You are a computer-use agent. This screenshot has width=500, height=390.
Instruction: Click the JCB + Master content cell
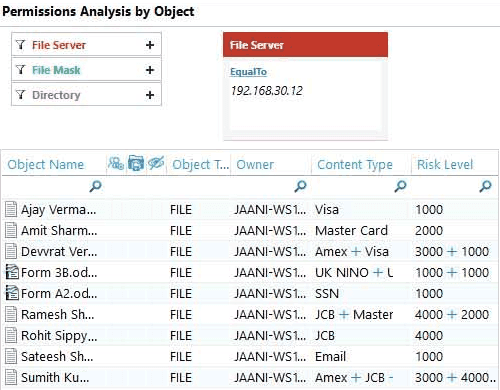[354, 315]
